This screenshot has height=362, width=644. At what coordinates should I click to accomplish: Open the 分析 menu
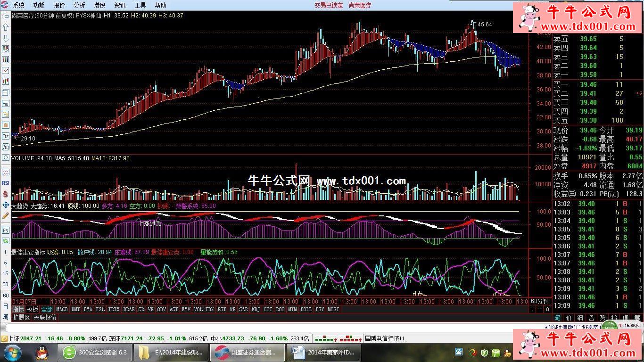80,5
